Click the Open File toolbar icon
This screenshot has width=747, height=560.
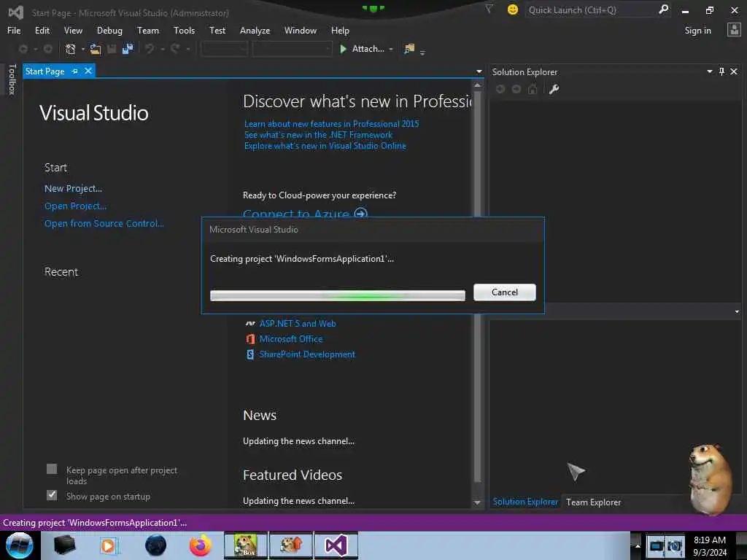pos(96,49)
